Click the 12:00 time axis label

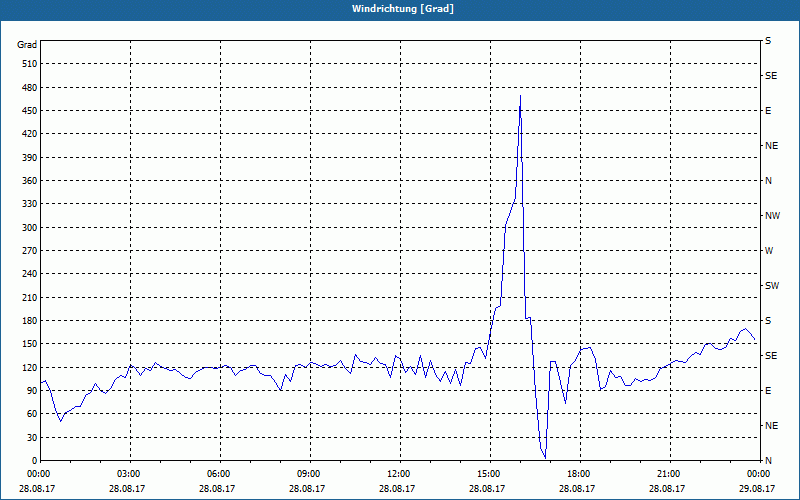[x=400, y=474]
